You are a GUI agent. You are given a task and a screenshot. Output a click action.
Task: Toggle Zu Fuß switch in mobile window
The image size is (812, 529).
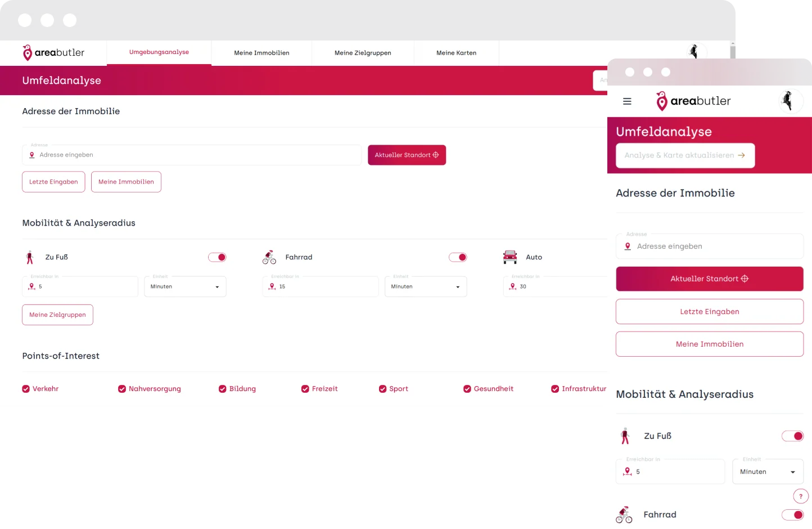click(x=793, y=436)
